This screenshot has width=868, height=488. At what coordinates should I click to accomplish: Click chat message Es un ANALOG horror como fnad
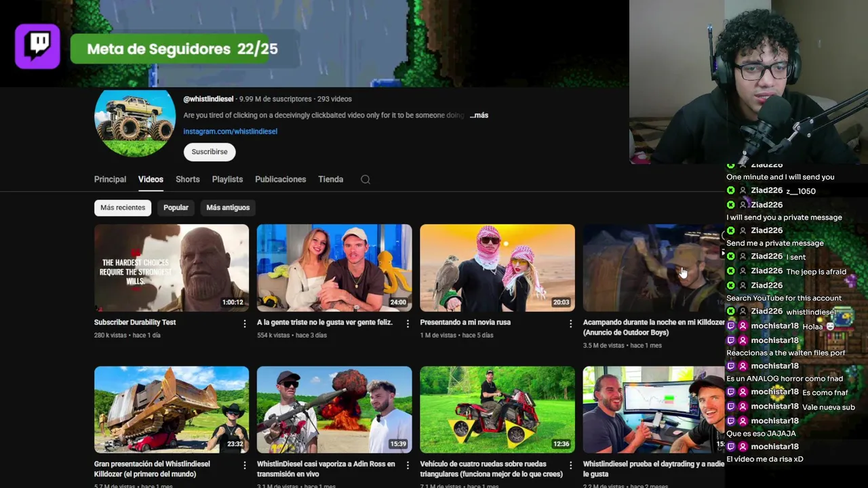[x=785, y=379]
